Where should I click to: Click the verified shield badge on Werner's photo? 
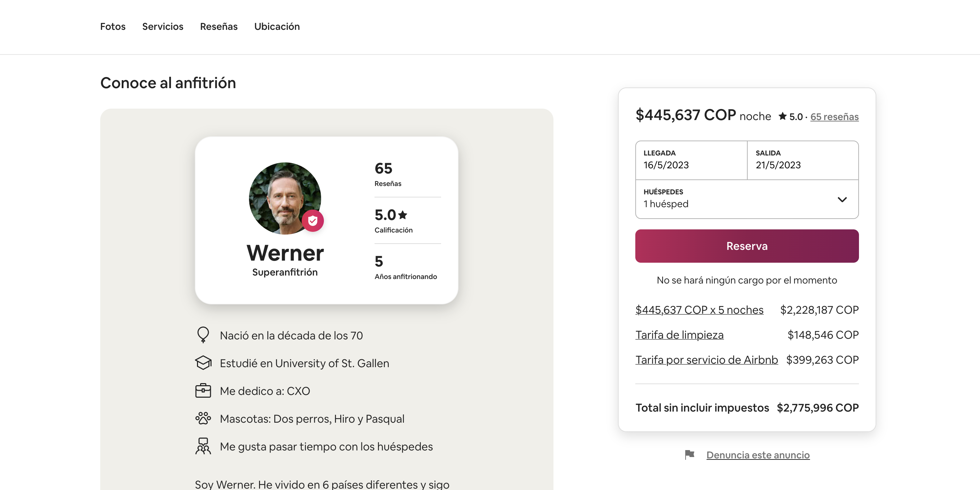click(313, 221)
